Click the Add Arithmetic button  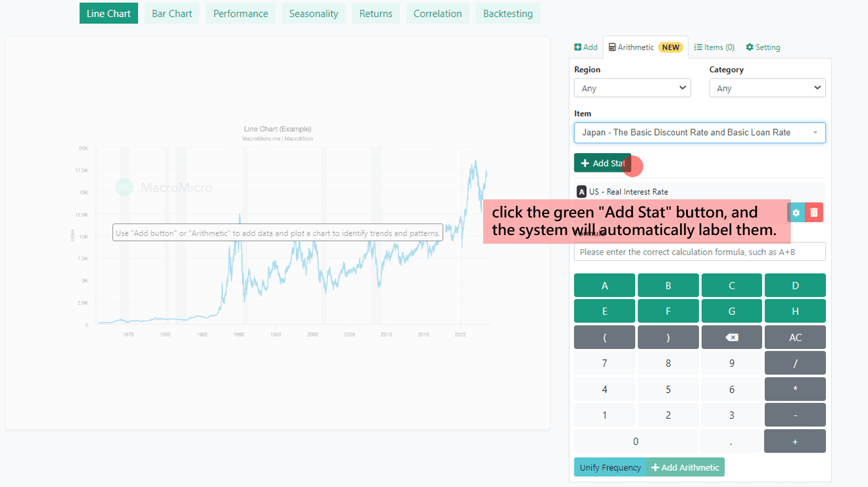coord(686,467)
